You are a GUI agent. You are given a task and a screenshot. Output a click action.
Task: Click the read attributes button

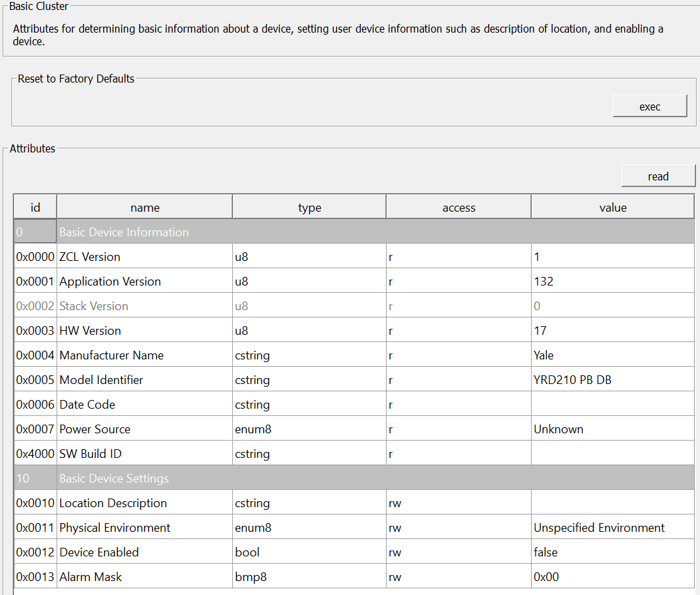pyautogui.click(x=658, y=176)
